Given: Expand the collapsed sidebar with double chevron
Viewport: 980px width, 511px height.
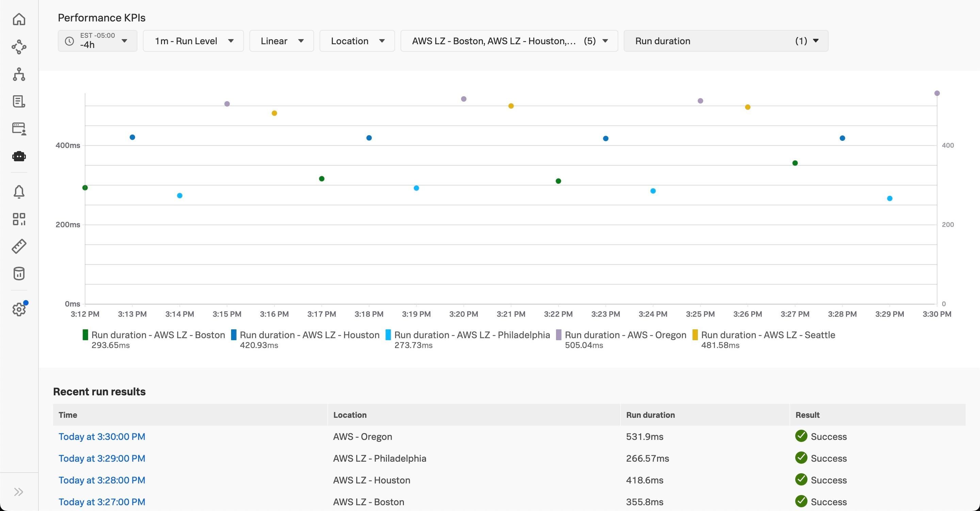Looking at the screenshot, I should coord(19,492).
